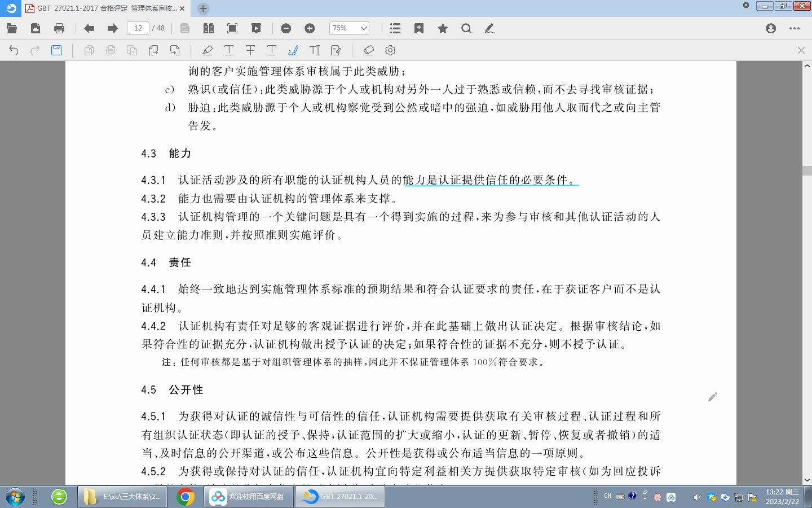Click the redo arrow icon
Screen dimensions: 812x508
(x=35, y=50)
